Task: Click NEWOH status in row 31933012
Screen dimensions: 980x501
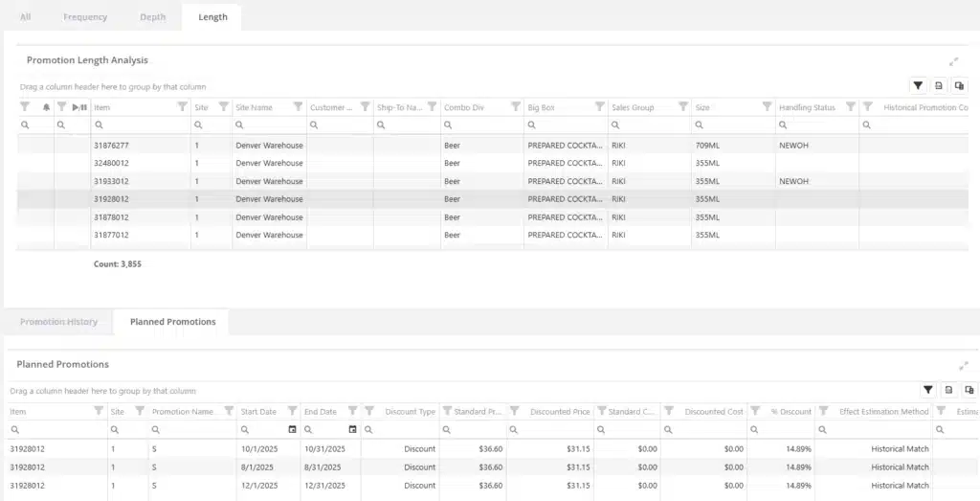Action: pos(793,181)
